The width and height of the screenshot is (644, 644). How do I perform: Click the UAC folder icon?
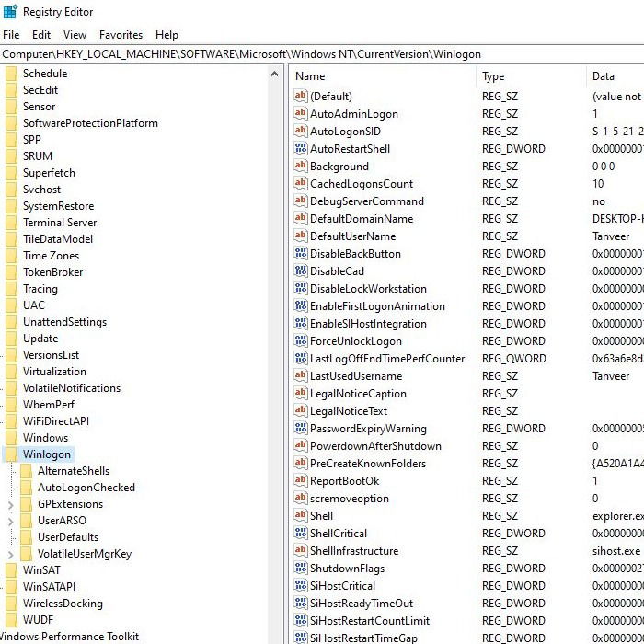click(11, 305)
